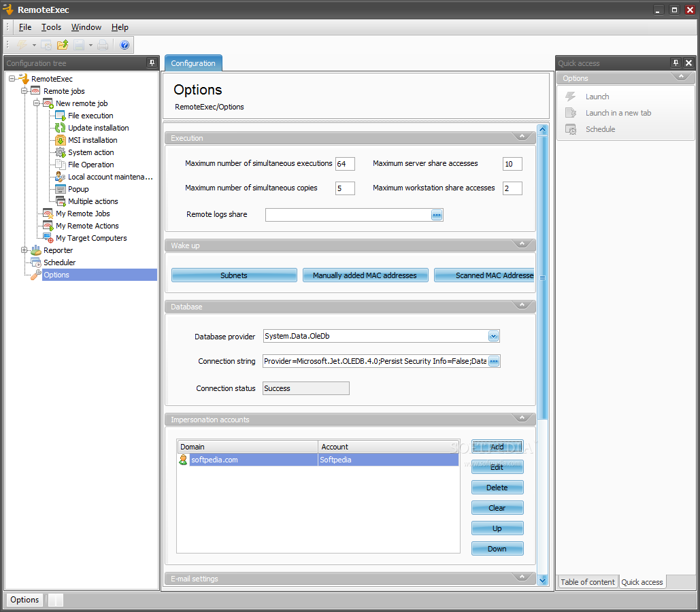This screenshot has width=700, height=612.
Task: Collapse the Impersonation accounts section
Action: click(x=522, y=418)
